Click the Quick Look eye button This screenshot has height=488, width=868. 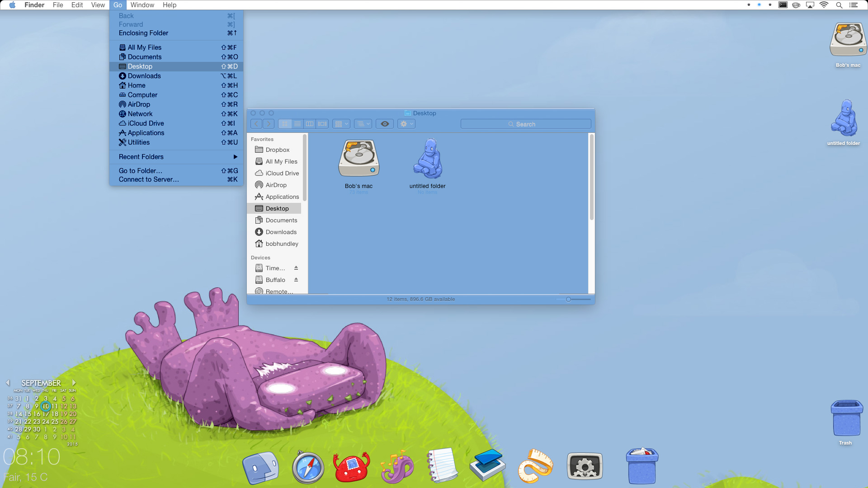click(x=385, y=124)
